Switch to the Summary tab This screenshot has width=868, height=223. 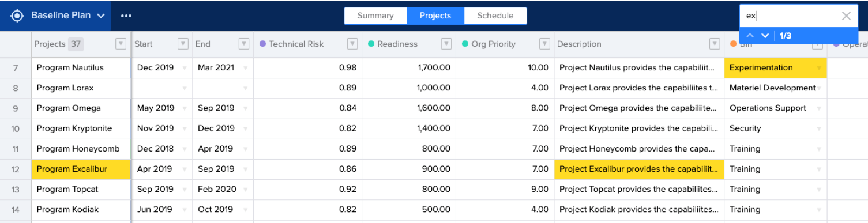[x=375, y=16]
